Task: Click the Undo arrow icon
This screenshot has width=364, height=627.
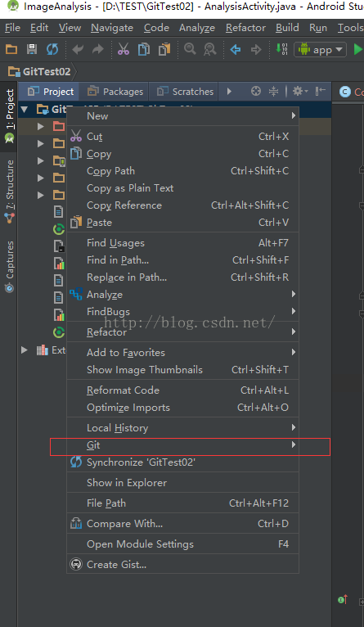Action: coord(78,49)
